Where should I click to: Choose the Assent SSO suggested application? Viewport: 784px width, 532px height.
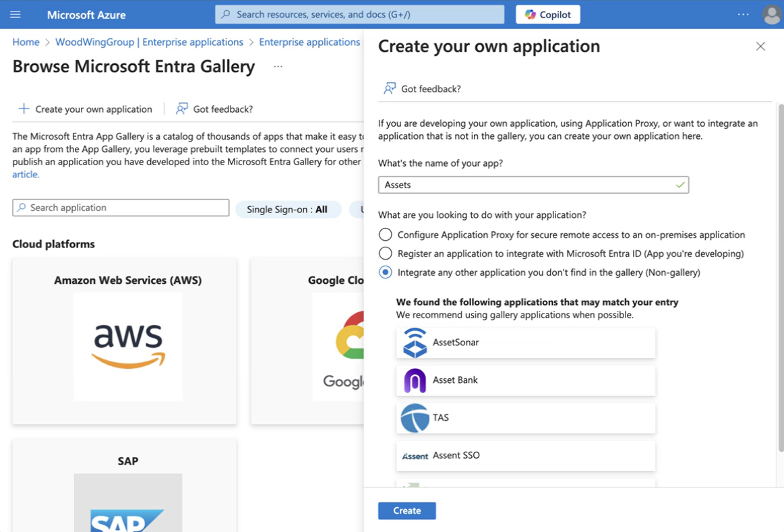(x=526, y=456)
